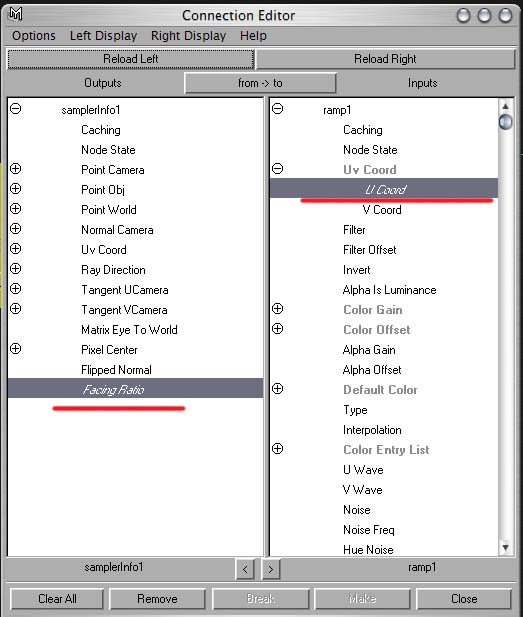This screenshot has height=617, width=523.
Task: Expand the left Uv Coord output attribute
Action: click(x=16, y=249)
